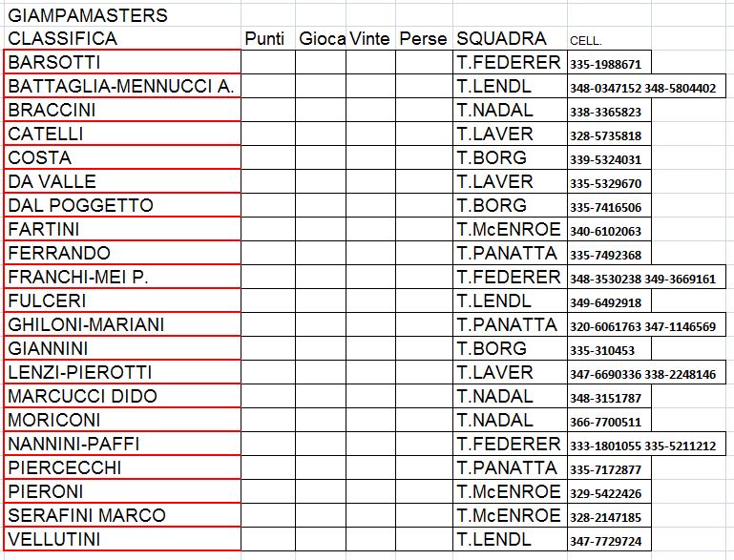Click the FRANCHI-MEI P. name cell
The image size is (734, 560).
[122, 278]
